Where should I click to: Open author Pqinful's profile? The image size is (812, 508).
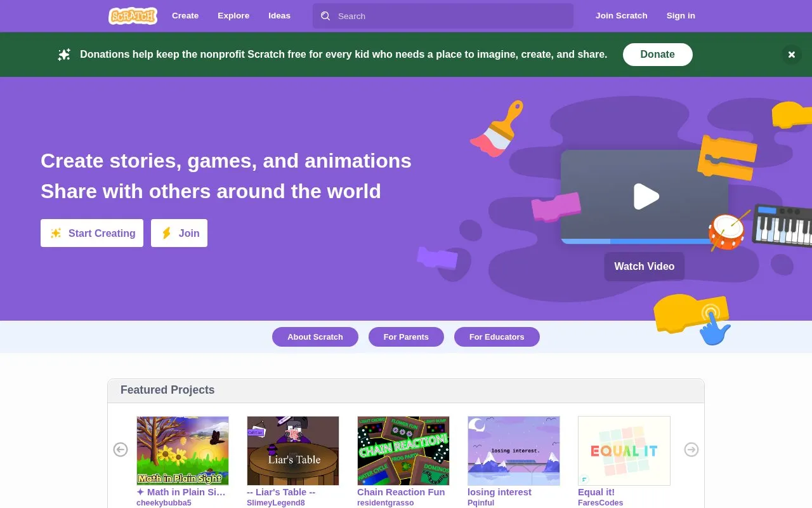coord(481,503)
